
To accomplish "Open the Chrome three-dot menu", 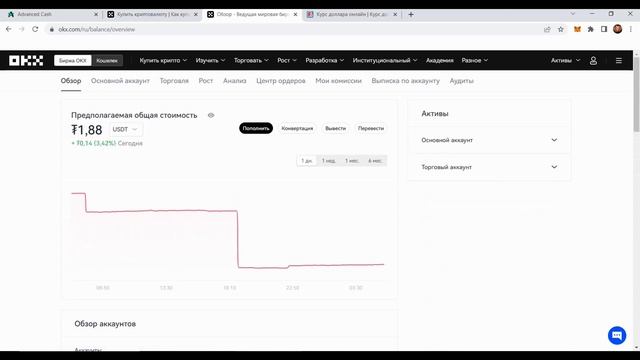I will pyautogui.click(x=631, y=29).
